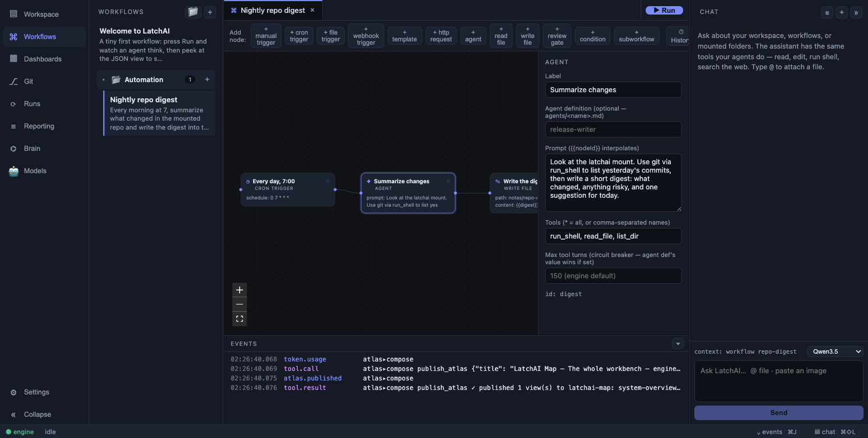The width and height of the screenshot is (868, 438).
Task: Add a template node
Action: tap(404, 36)
